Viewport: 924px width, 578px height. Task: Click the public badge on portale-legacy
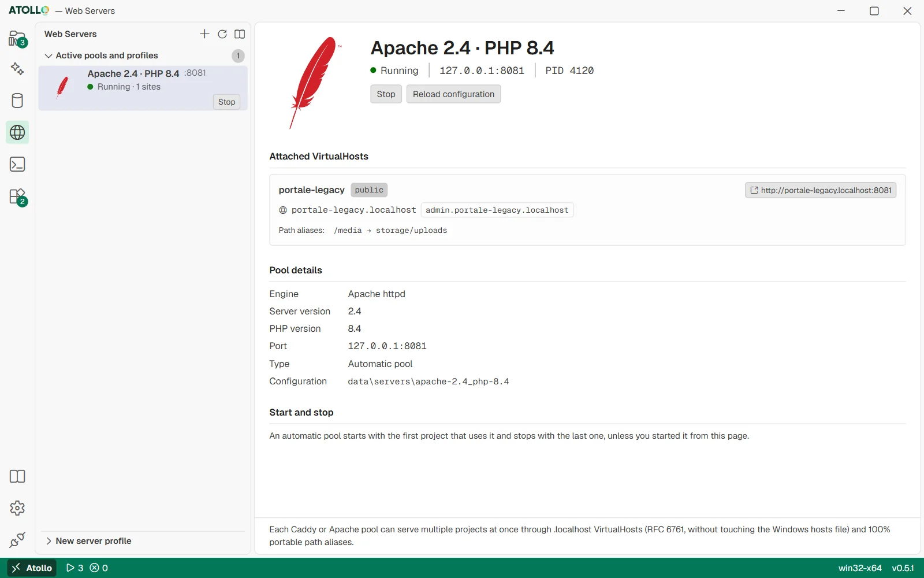(x=369, y=190)
